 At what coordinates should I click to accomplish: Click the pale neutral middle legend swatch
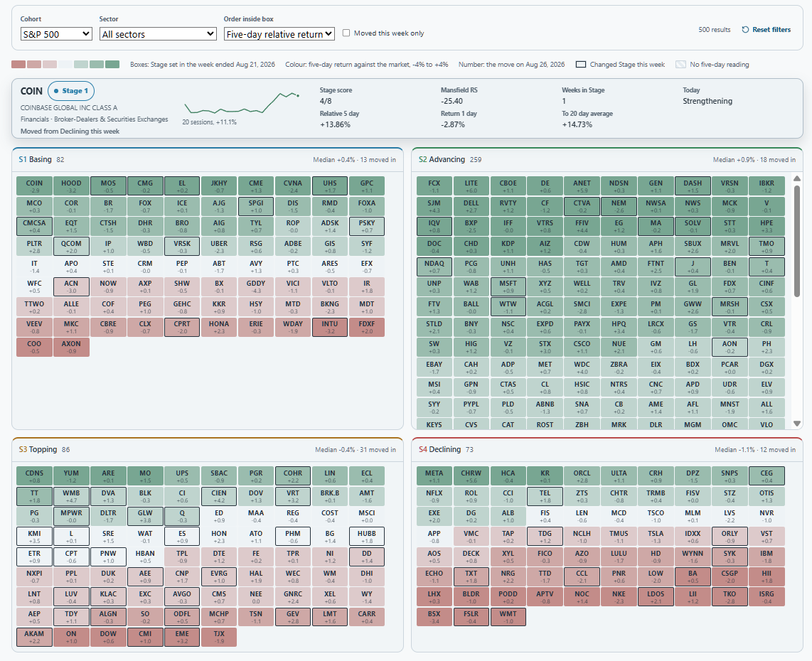pos(65,64)
